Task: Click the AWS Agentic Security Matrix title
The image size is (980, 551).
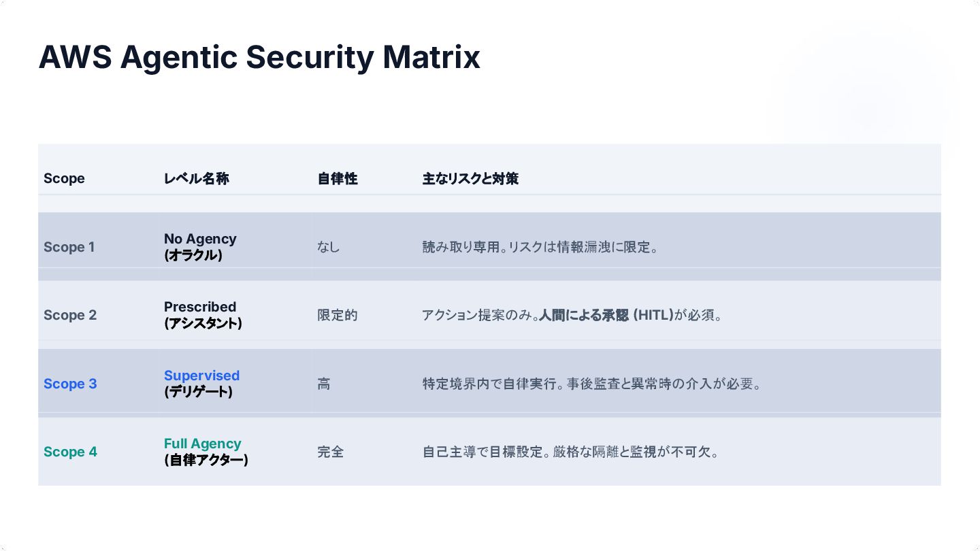Action: (259, 57)
